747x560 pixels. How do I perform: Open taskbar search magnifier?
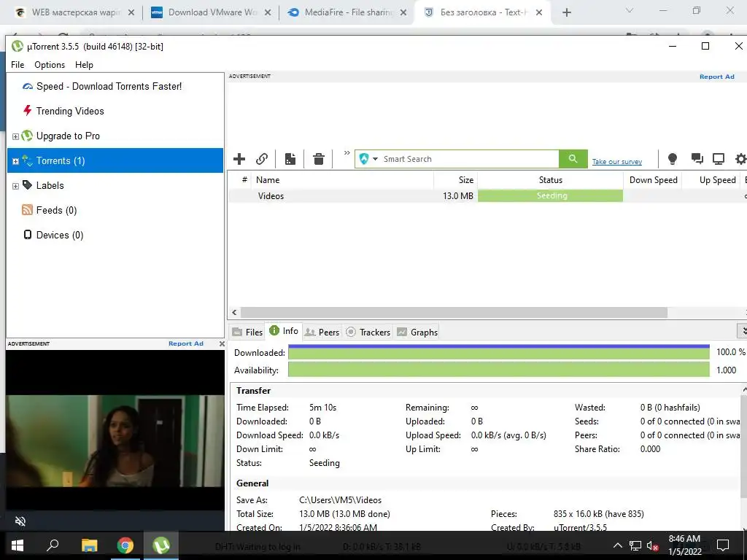53,545
